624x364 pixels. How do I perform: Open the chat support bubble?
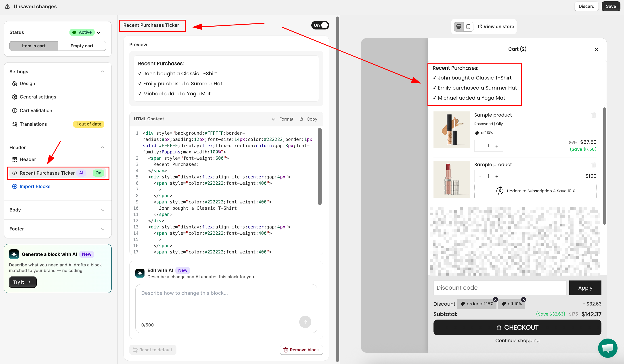(x=608, y=348)
